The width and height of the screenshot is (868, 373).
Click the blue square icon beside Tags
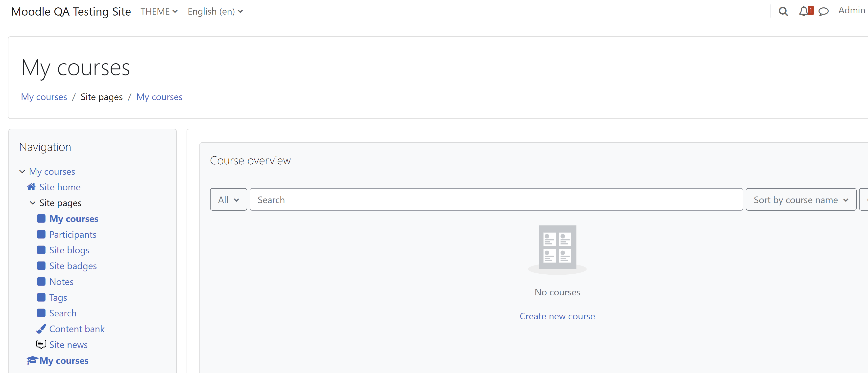pos(41,297)
